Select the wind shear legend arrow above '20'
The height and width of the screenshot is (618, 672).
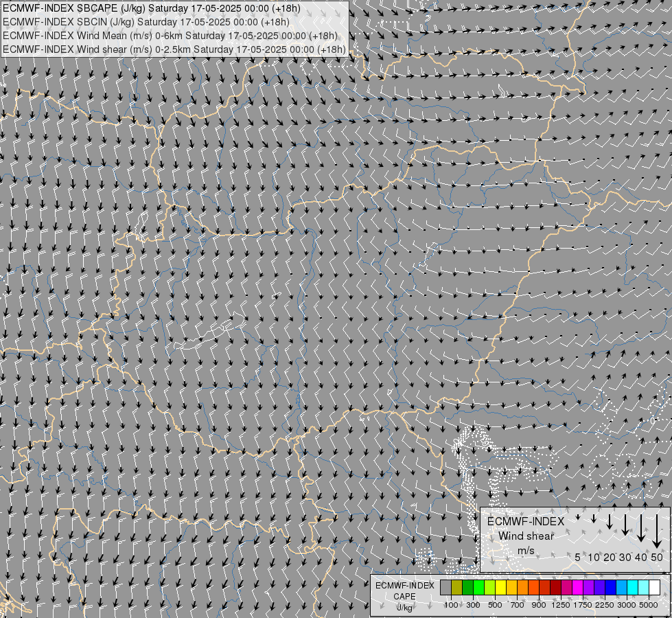point(610,521)
